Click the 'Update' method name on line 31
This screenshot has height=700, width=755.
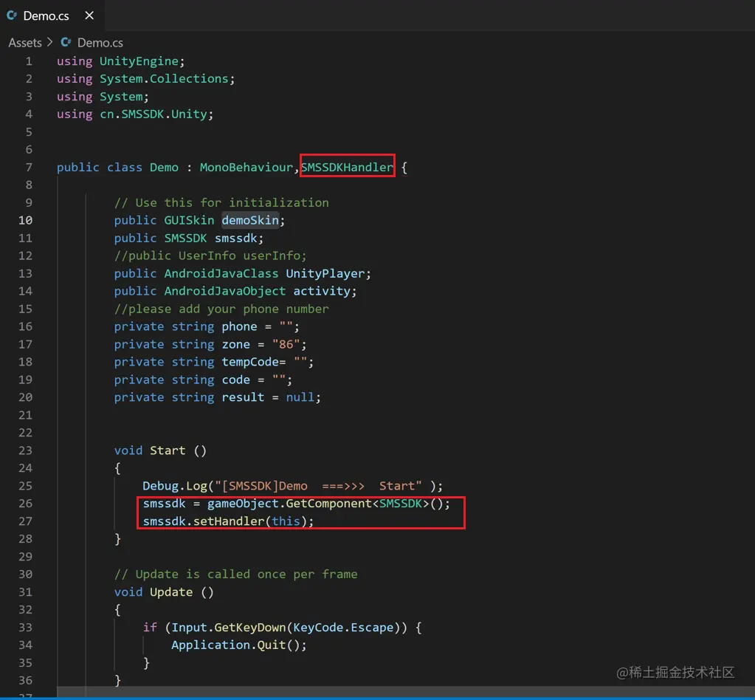pyautogui.click(x=171, y=592)
